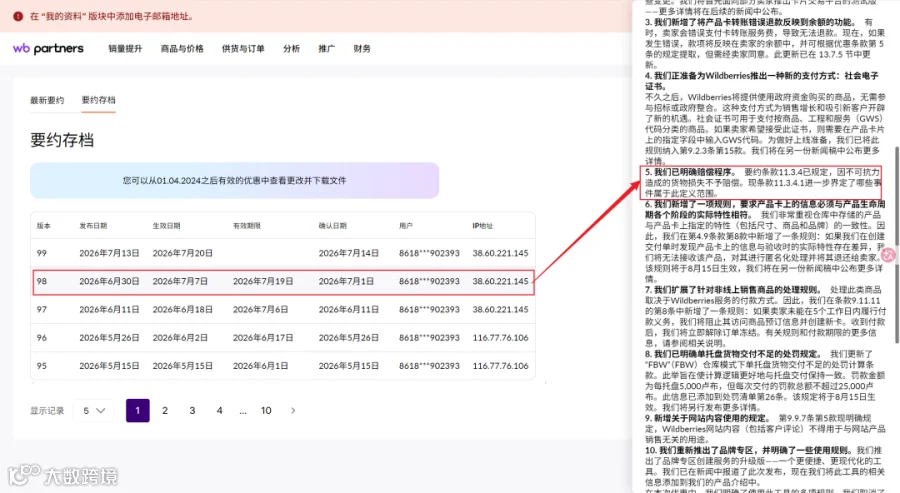Click item 5 heading 我们已明确赔偿程序
Viewport: 900px width, 493px height.
click(x=690, y=172)
